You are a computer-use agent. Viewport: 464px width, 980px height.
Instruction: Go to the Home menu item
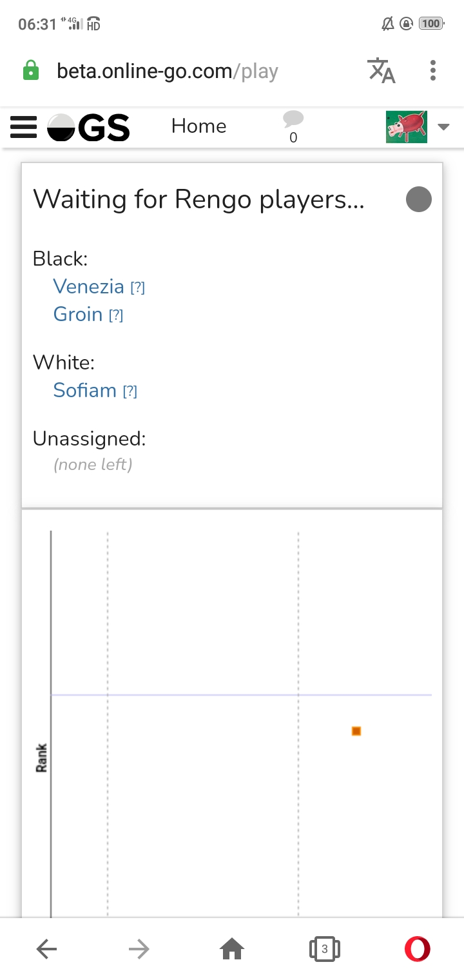(198, 126)
